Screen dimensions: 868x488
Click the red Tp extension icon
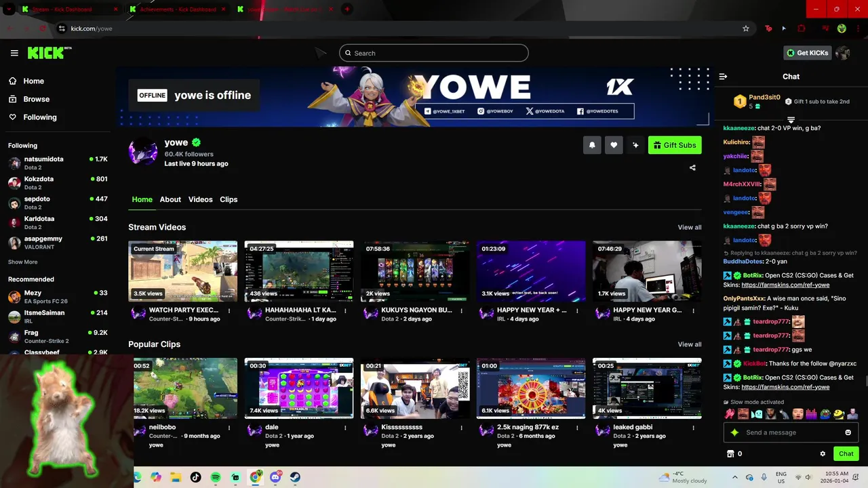tap(768, 28)
